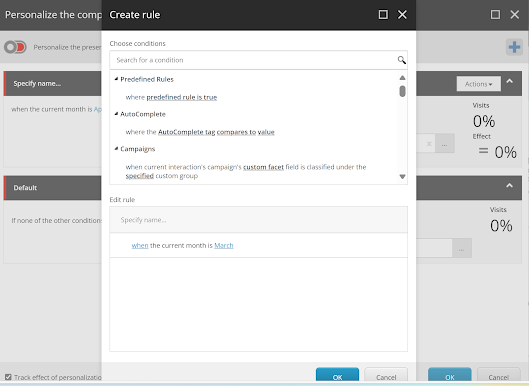Select the AutoComplete tag compares to value condition
The height and width of the screenshot is (386, 529).
(x=200, y=132)
